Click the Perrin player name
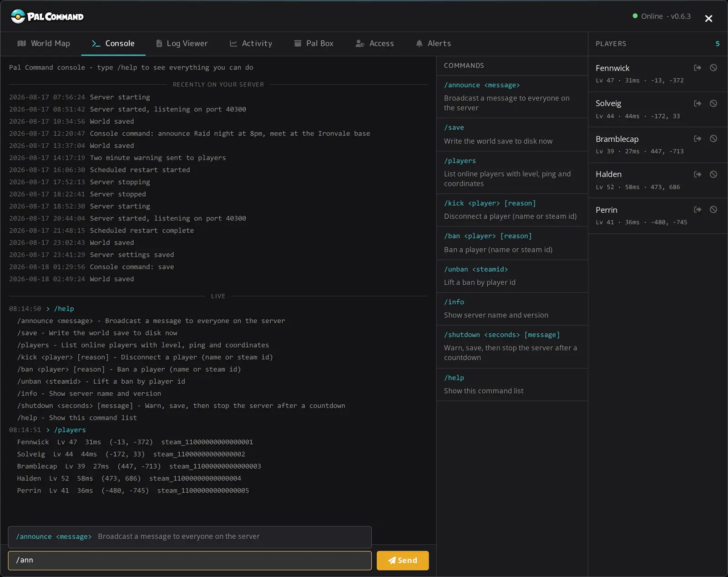The width and height of the screenshot is (728, 577). pos(607,210)
